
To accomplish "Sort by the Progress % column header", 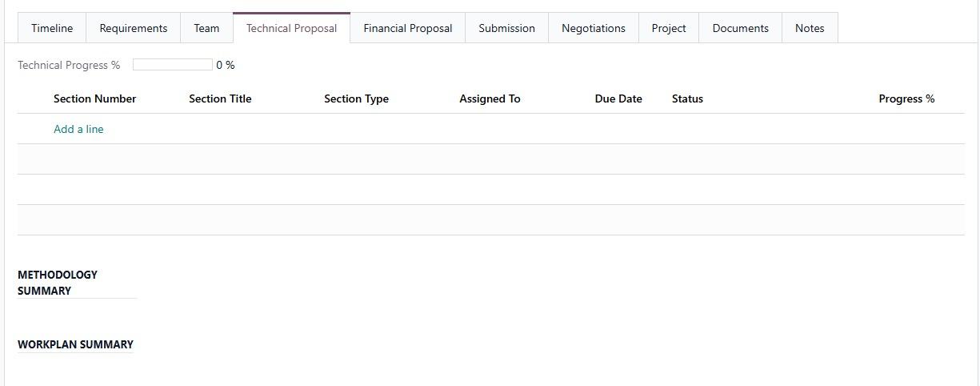I will [906, 99].
